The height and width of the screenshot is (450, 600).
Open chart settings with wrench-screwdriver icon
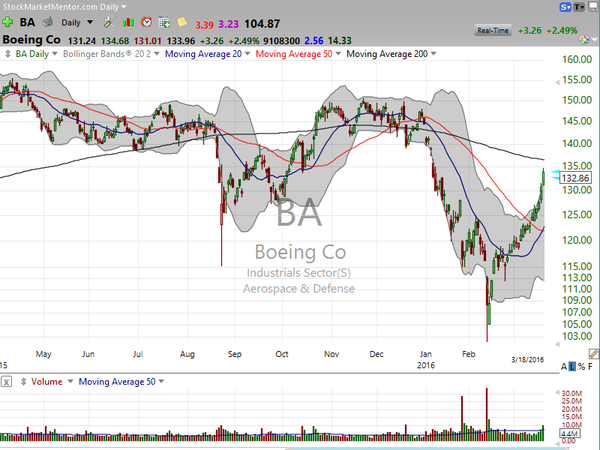point(110,23)
